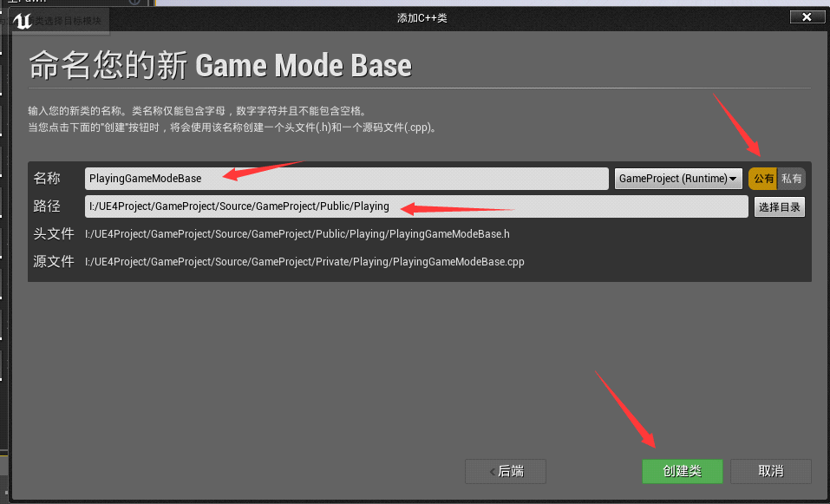Click the 名称 label
Screen dimensions: 830x504
[47, 179]
